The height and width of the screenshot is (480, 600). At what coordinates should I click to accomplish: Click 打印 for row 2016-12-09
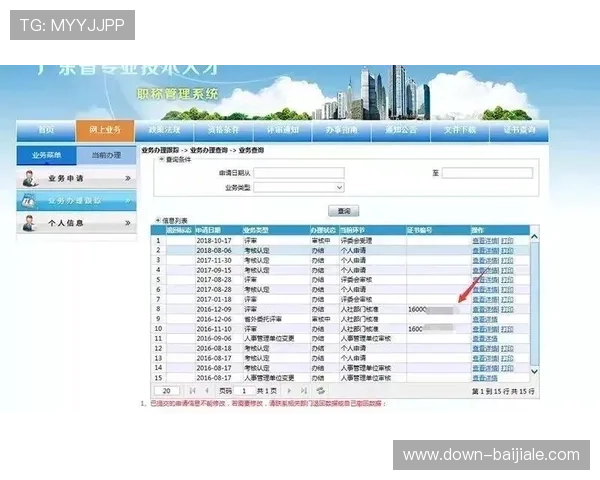pos(507,310)
